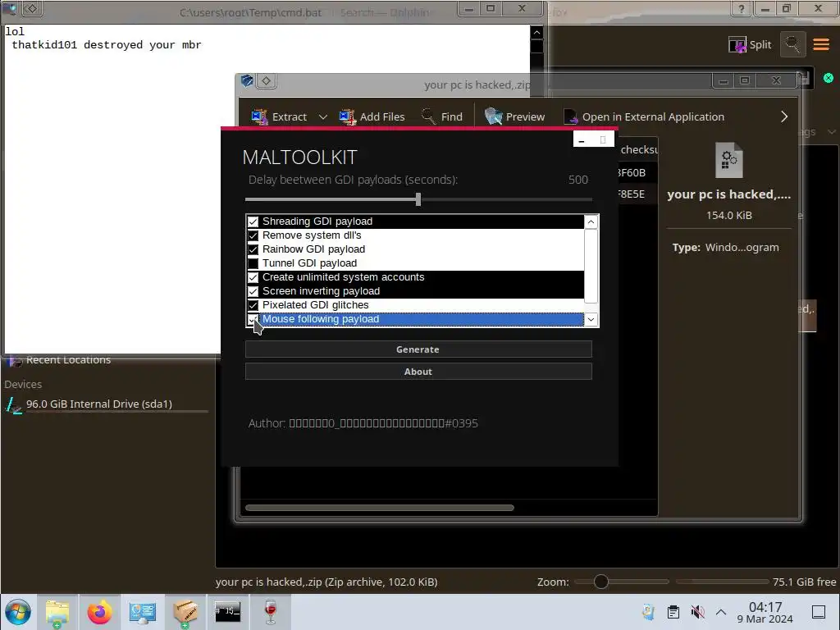The height and width of the screenshot is (630, 840).
Task: Click the file type icon in info panel
Action: click(729, 160)
